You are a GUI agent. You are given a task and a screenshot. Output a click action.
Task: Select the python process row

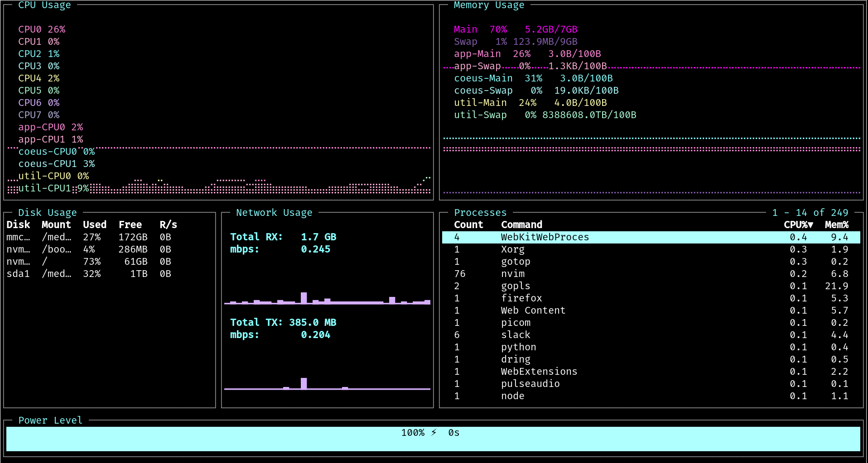(x=651, y=347)
